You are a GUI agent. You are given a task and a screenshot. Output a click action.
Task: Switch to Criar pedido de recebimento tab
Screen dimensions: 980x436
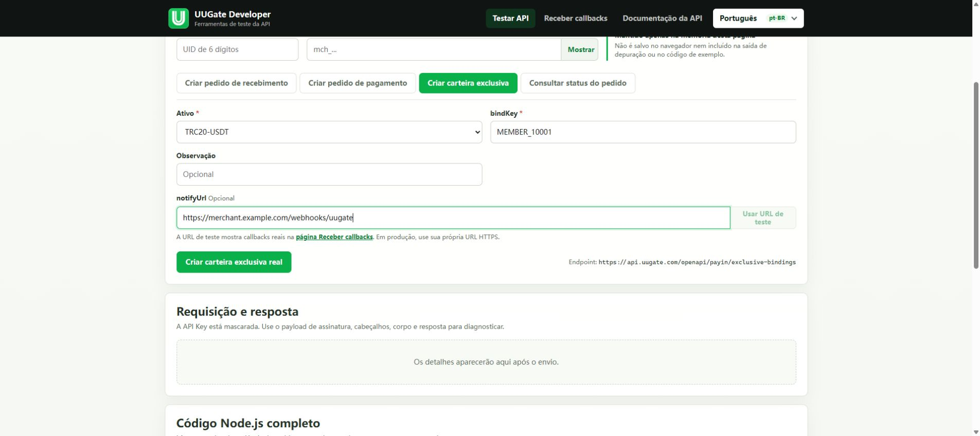pos(236,83)
